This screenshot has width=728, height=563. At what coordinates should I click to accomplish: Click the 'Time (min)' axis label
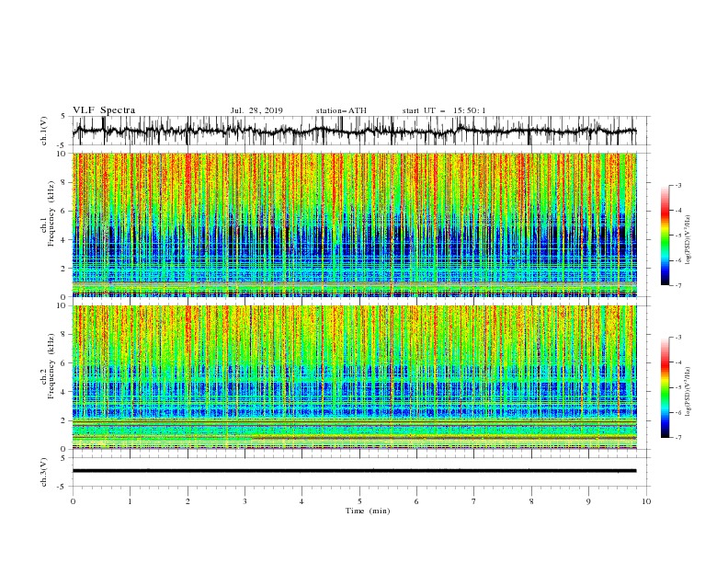click(x=368, y=511)
